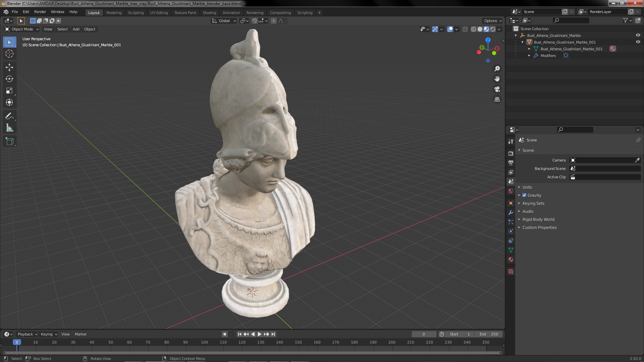Screen dimensions: 644x362
Task: Click the End frame field
Action: tap(489, 334)
